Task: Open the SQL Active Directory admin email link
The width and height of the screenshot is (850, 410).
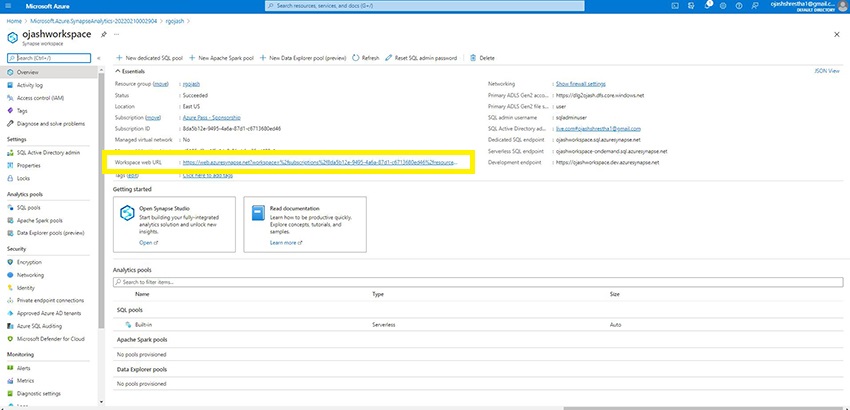Action: tap(598, 129)
